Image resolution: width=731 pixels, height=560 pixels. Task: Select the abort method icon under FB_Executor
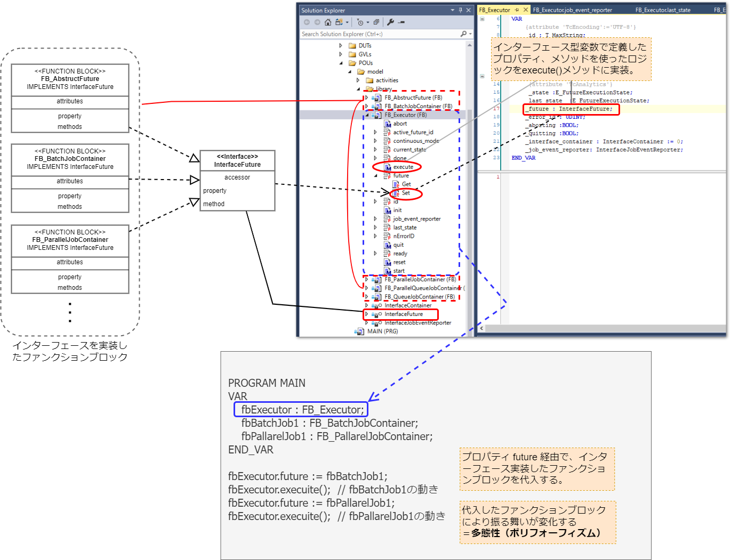click(x=388, y=124)
